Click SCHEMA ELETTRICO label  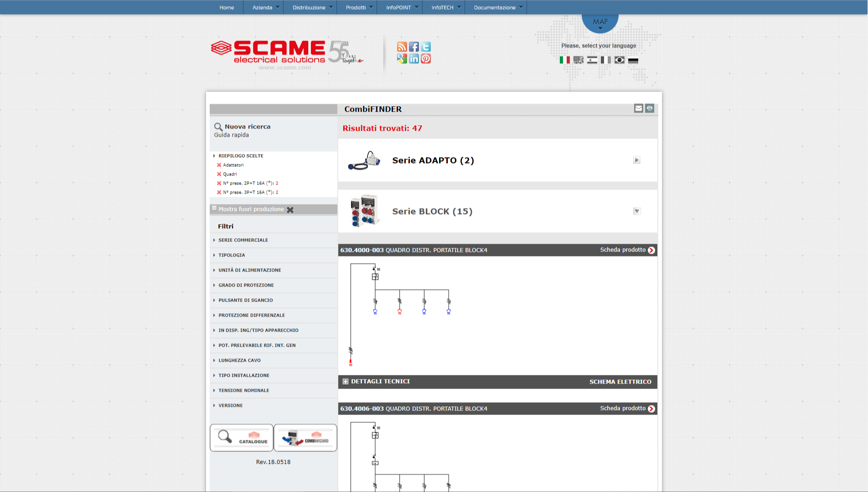pos(620,382)
